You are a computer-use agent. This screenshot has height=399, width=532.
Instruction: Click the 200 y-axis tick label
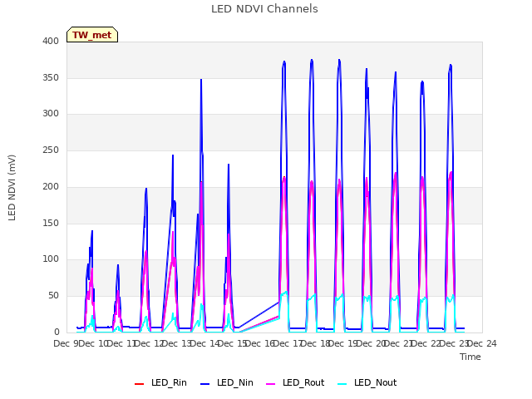(51, 186)
